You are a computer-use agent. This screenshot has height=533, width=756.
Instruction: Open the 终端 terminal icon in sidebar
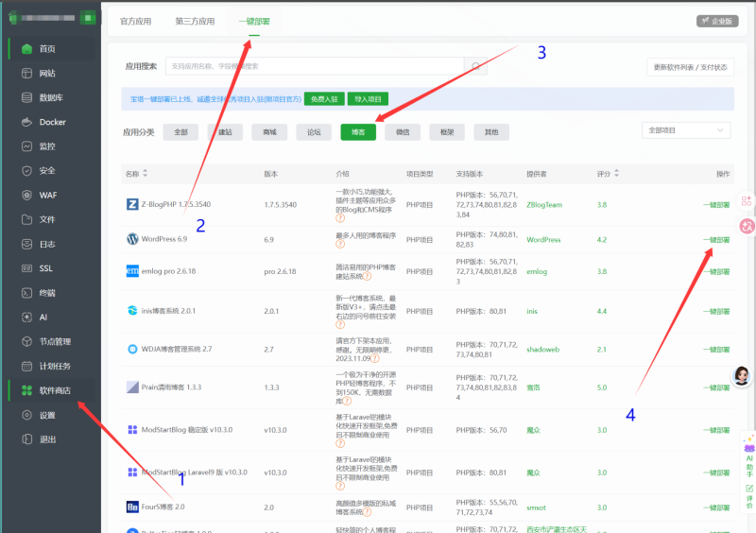coord(27,293)
